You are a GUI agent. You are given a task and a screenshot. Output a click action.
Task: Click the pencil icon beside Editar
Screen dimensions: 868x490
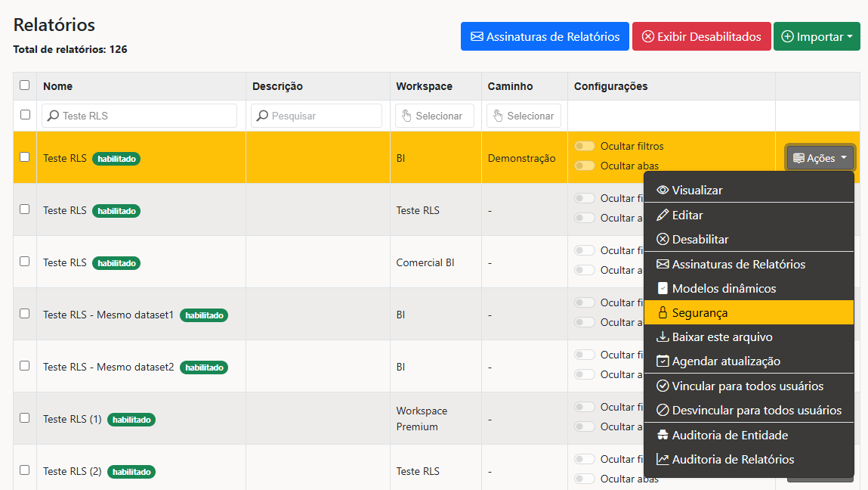pos(662,215)
